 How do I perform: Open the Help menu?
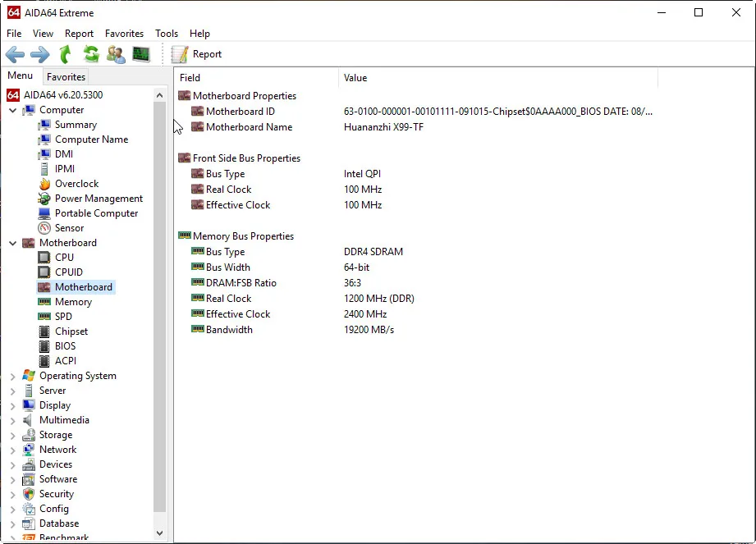(x=199, y=34)
